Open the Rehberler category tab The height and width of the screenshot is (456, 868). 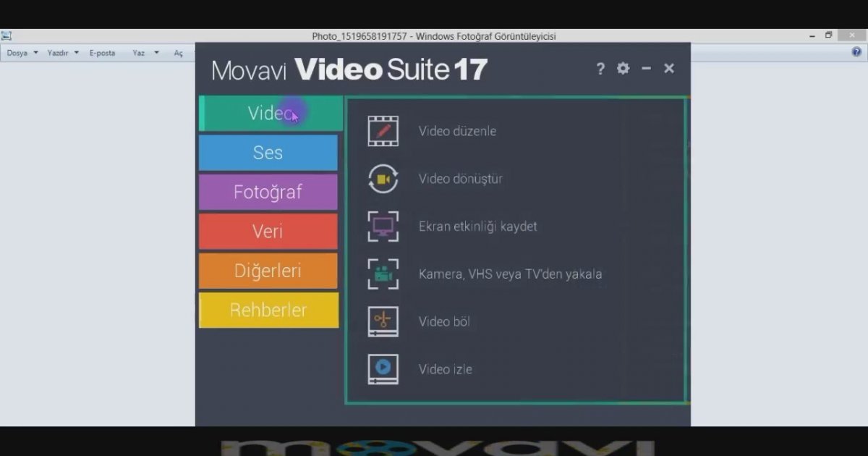268,311
